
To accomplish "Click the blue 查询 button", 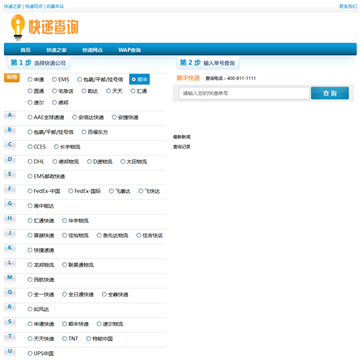I will pyautogui.click(x=330, y=93).
